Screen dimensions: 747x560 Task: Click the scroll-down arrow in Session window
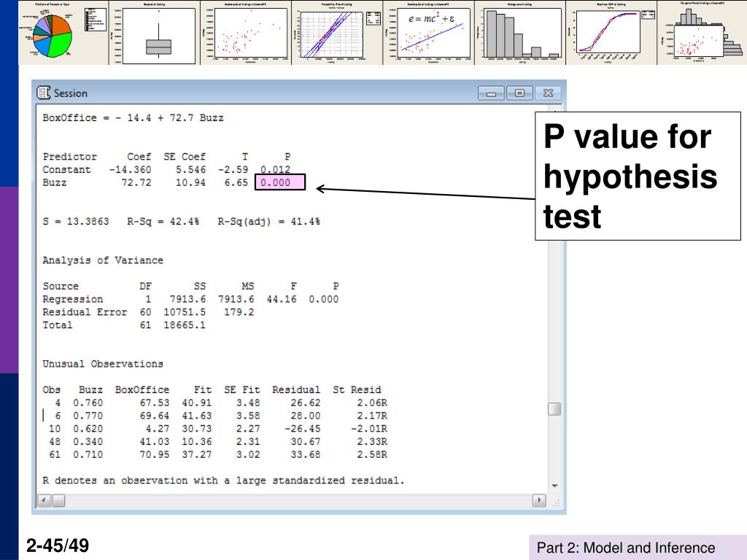[x=554, y=486]
